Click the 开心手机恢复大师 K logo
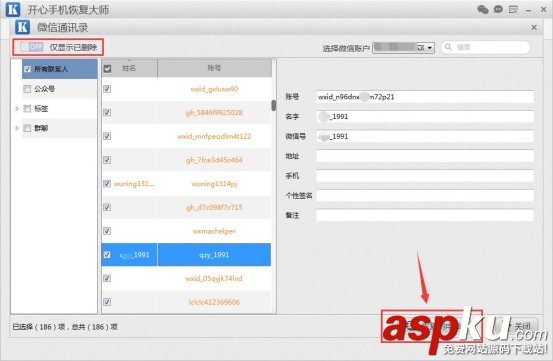This screenshot has width=553, height=361. pyautogui.click(x=13, y=10)
